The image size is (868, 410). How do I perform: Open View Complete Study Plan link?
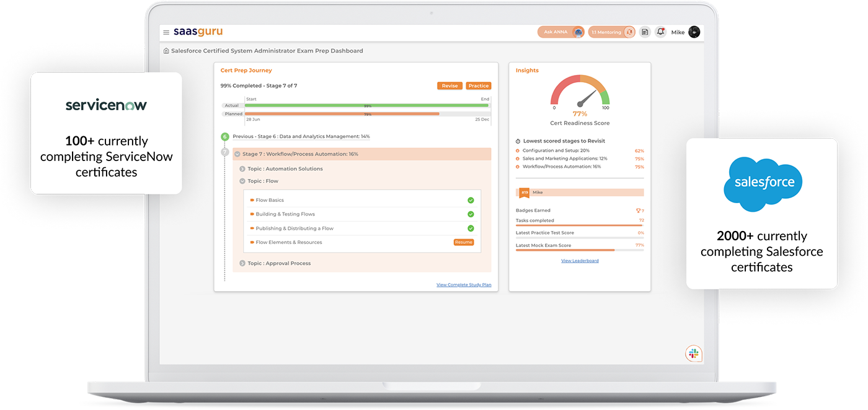[x=464, y=285]
